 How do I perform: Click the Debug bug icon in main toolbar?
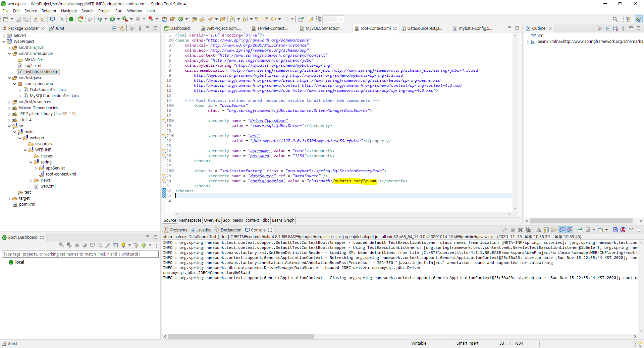(x=100, y=19)
